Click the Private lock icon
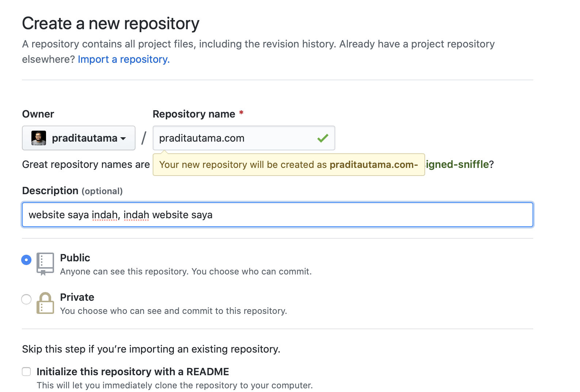Viewport: 580px width, 392px height. [45, 303]
